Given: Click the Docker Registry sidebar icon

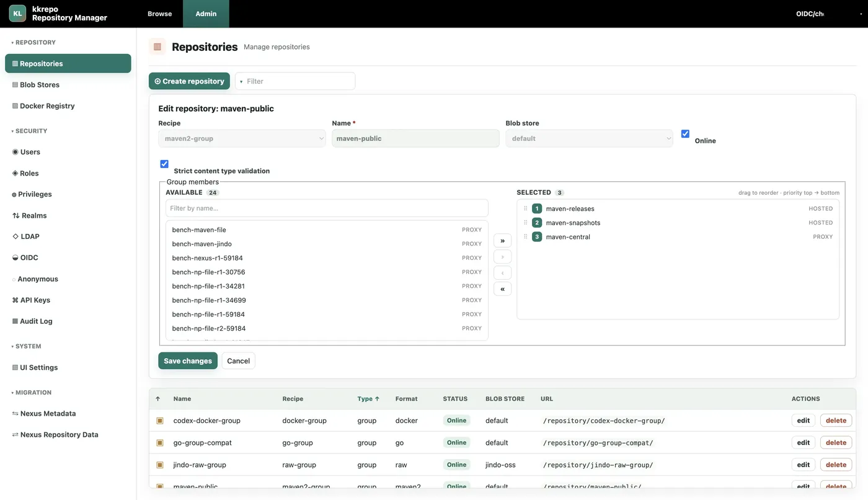Looking at the screenshot, I should click(15, 106).
